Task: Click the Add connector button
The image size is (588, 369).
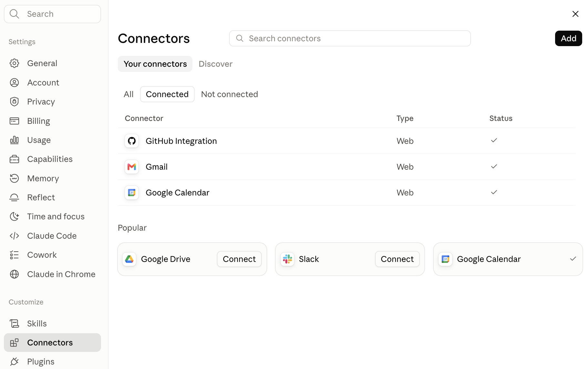Action: coord(568,38)
